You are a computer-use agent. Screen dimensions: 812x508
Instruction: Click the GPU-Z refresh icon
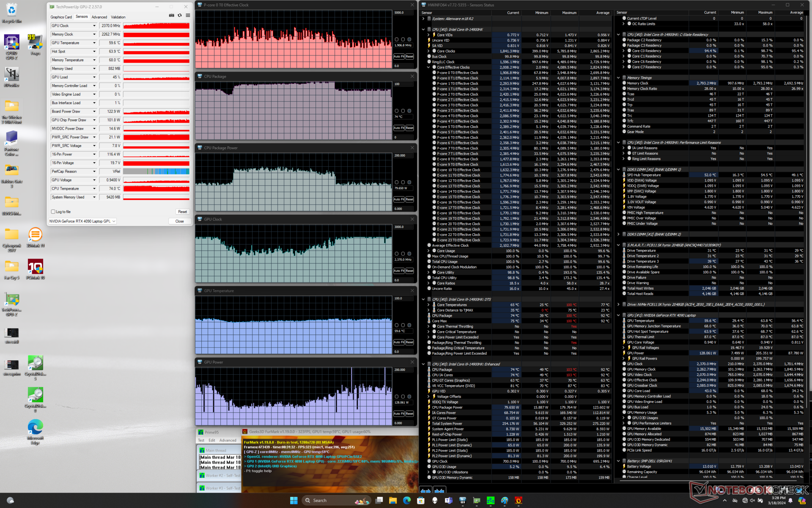180,16
